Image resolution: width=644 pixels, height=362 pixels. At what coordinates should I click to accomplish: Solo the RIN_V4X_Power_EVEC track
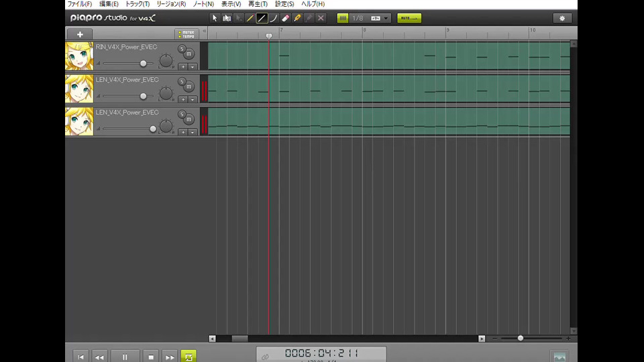[182, 48]
